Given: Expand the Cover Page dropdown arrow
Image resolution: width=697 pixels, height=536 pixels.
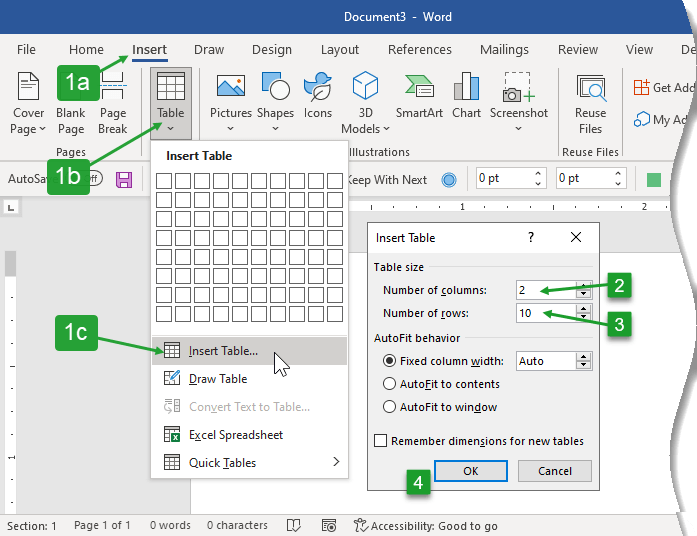Looking at the screenshot, I should point(43,129).
